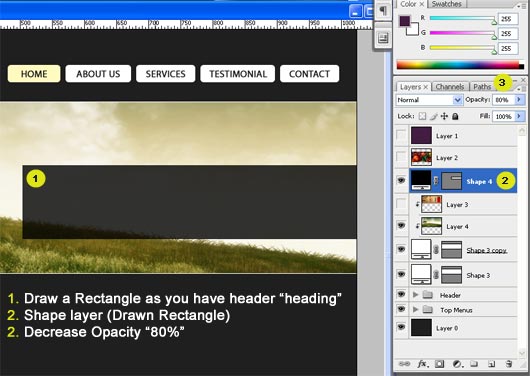
Task: Click the CONTACT menu button
Action: point(309,74)
